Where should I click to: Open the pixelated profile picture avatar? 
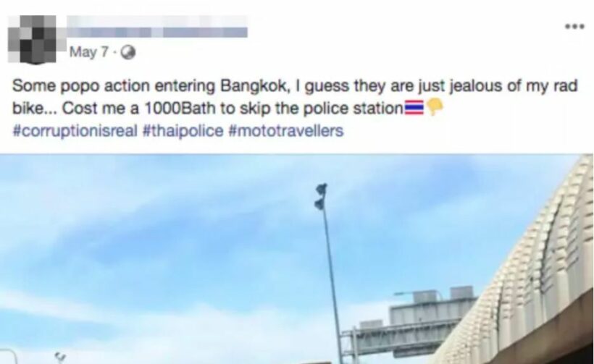click(x=33, y=39)
